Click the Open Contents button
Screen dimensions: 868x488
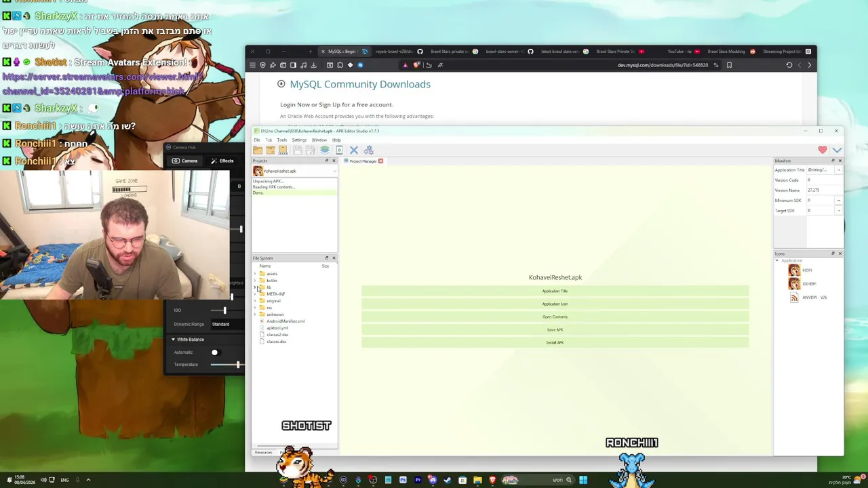(555, 317)
